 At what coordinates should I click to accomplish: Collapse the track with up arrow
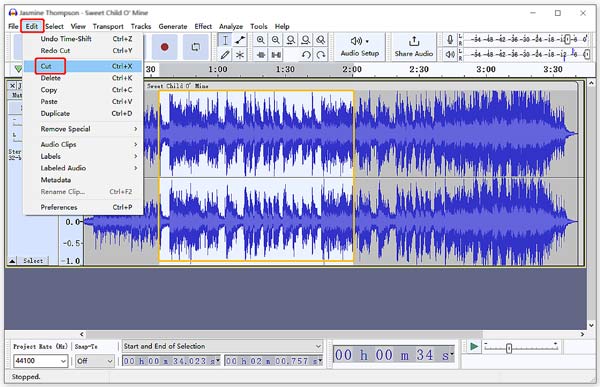click(x=12, y=261)
